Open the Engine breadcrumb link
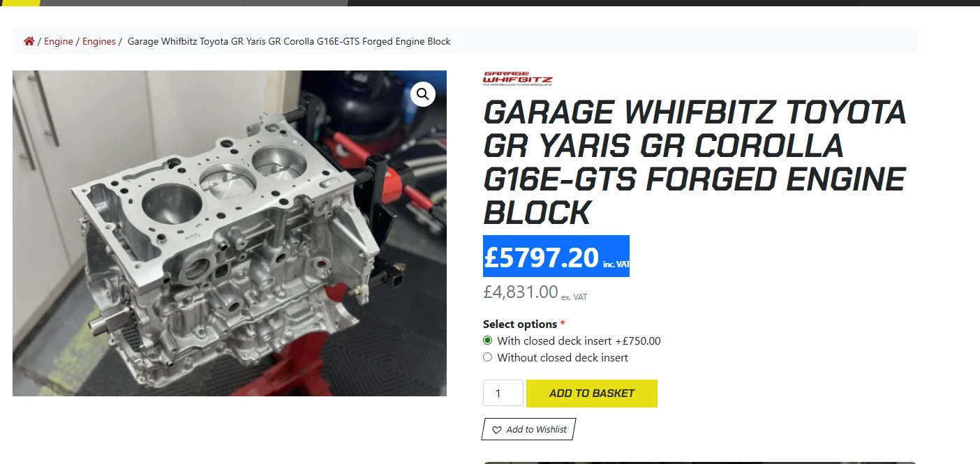 (59, 41)
